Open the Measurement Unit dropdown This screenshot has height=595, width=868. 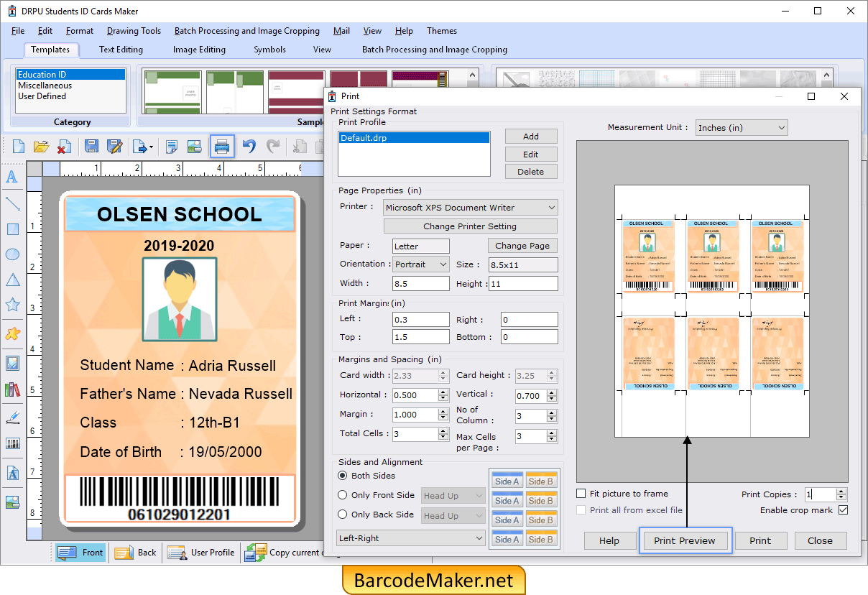point(742,128)
